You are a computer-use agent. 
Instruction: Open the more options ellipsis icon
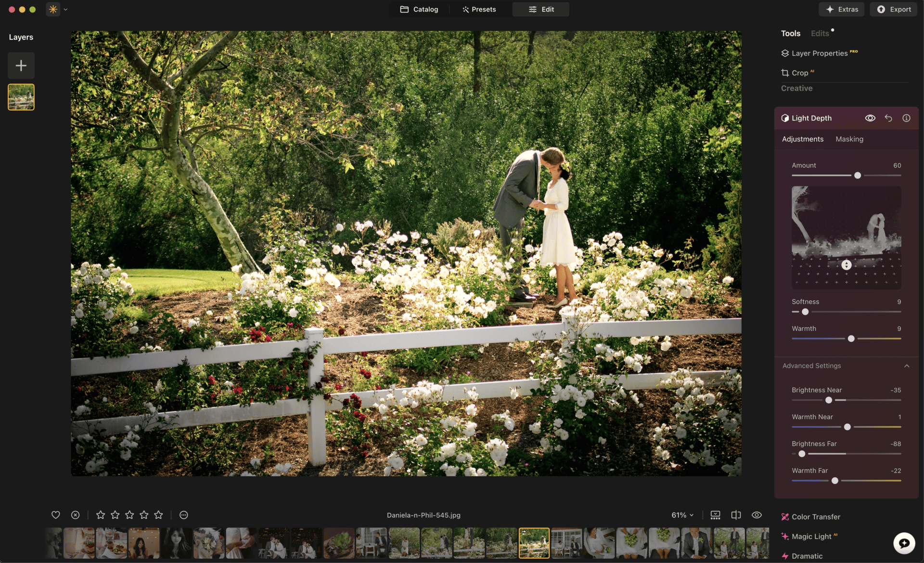pyautogui.click(x=183, y=515)
